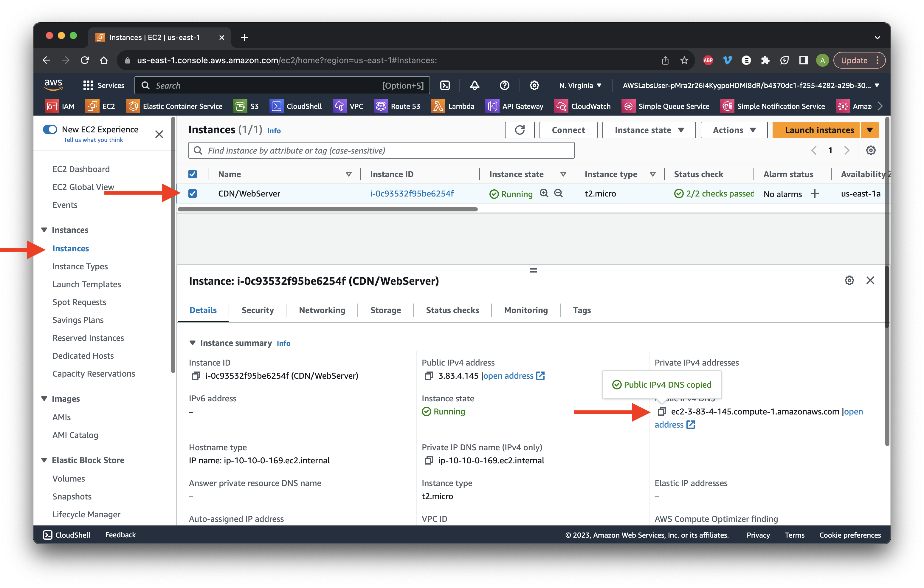Open the Actions dropdown
This screenshot has height=588, width=924.
734,130
